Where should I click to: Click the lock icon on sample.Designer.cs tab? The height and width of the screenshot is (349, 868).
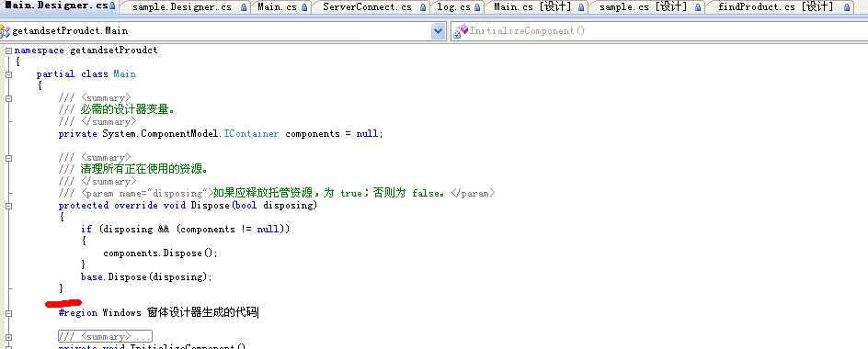245,7
